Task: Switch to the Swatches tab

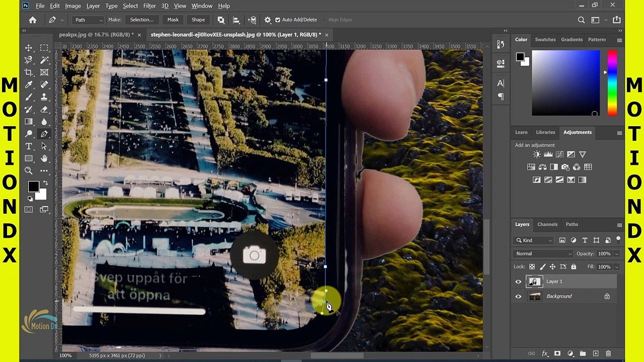Action: pyautogui.click(x=545, y=39)
